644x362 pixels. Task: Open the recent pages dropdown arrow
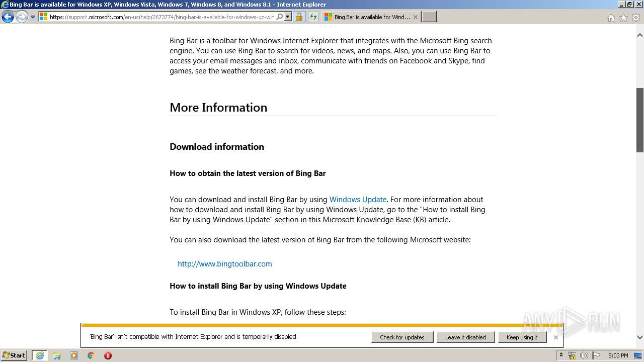point(33,17)
